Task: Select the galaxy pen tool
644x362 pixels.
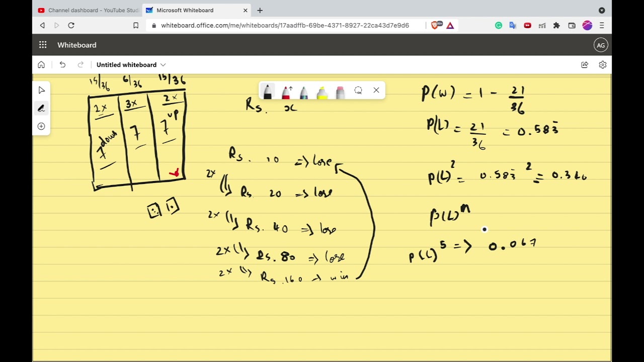Action: click(x=304, y=92)
